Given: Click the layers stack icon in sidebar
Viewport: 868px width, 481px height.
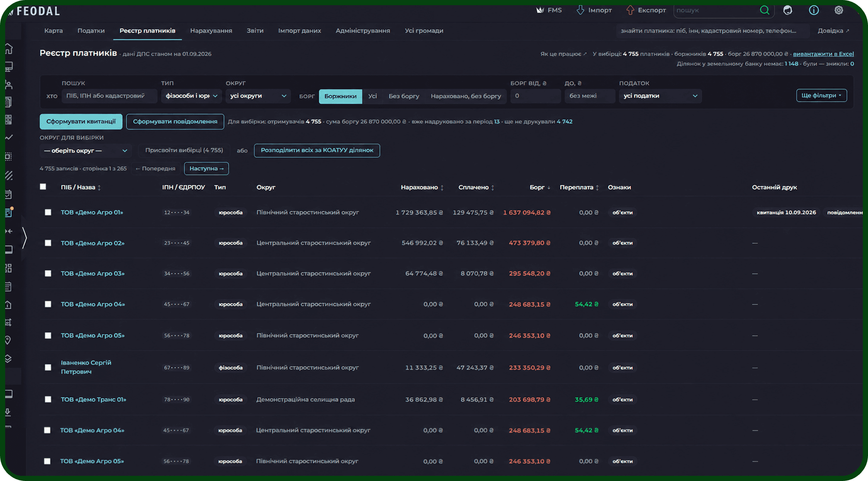Looking at the screenshot, I should click(8, 358).
